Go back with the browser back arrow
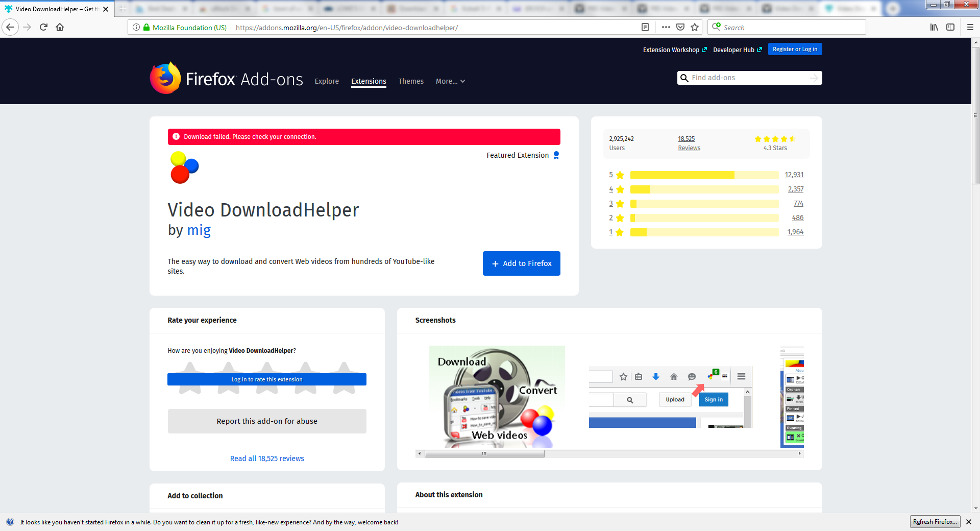The height and width of the screenshot is (531, 980). click(10, 27)
